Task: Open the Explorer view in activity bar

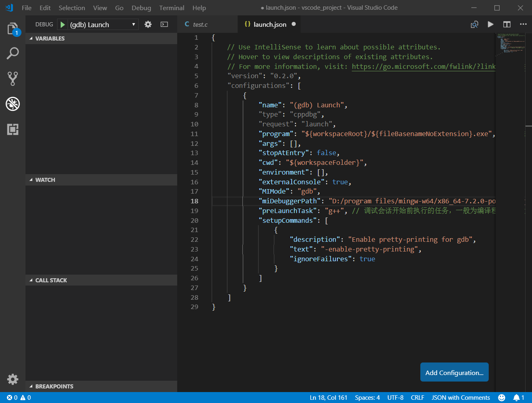Action: 13,28
